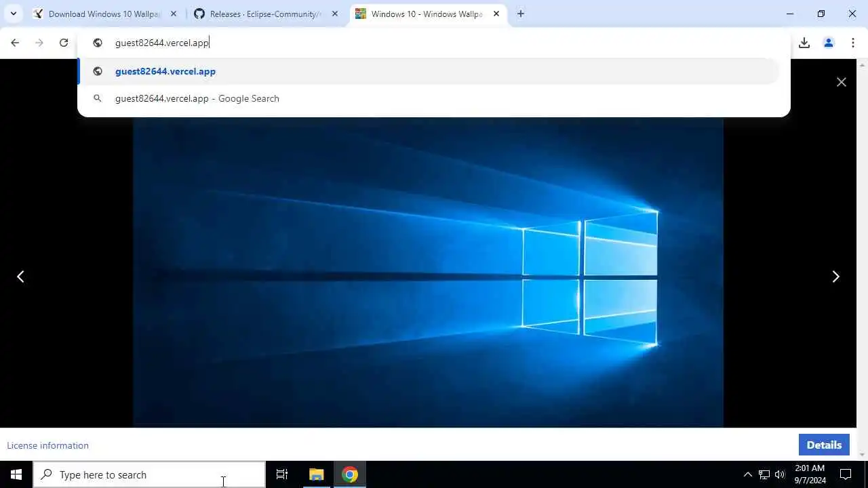Open Chrome downloads icon

804,43
